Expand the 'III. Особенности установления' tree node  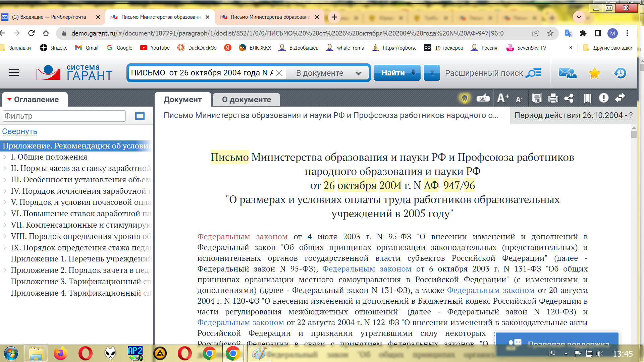[x=5, y=180]
